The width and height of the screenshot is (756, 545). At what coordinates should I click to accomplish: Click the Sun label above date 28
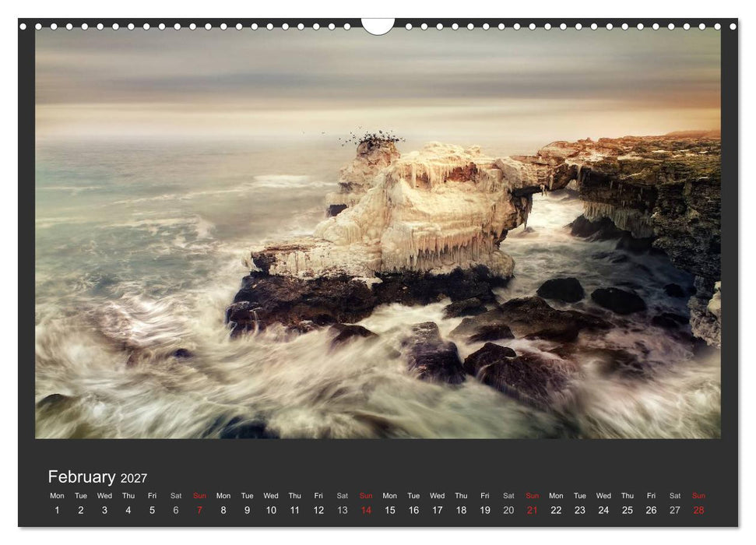[698, 495]
